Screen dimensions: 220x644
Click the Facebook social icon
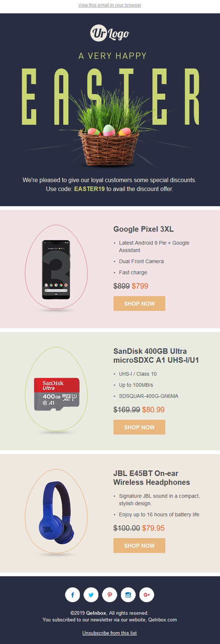tap(73, 595)
